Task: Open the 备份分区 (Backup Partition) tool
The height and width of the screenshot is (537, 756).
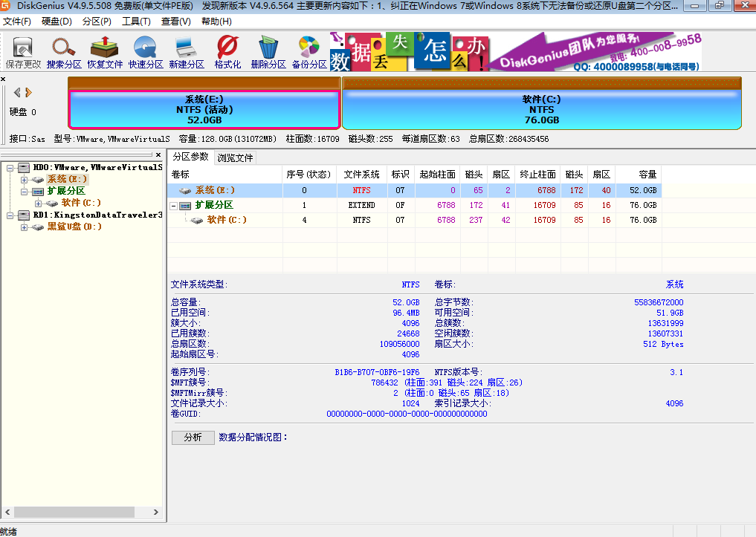Action: (308, 52)
